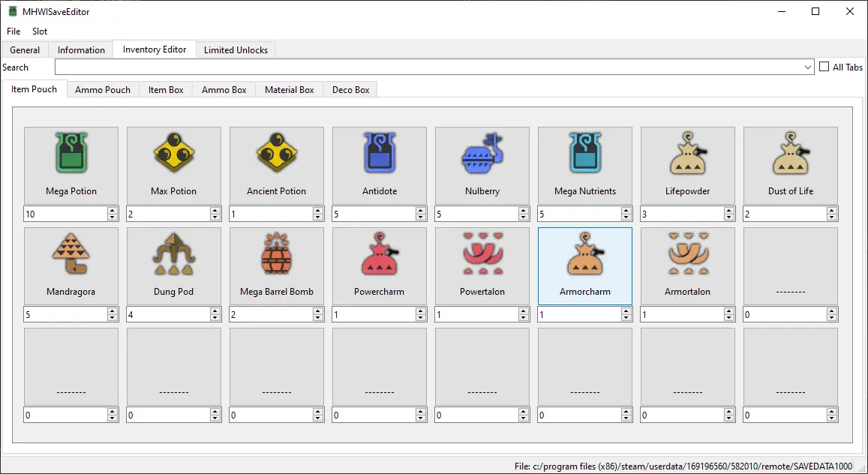Switch to the Information tab
Viewport: 868px width, 474px height.
point(81,49)
